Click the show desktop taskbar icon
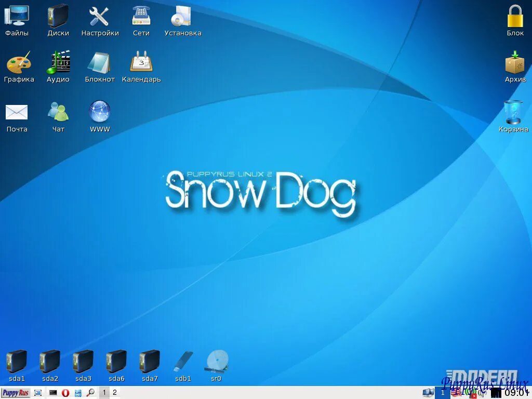Viewport: 532px width, 399px height. pyautogui.click(x=38, y=393)
